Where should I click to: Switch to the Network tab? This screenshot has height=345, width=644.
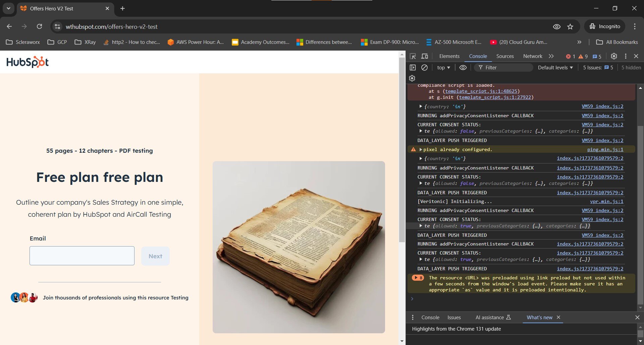[532, 56]
